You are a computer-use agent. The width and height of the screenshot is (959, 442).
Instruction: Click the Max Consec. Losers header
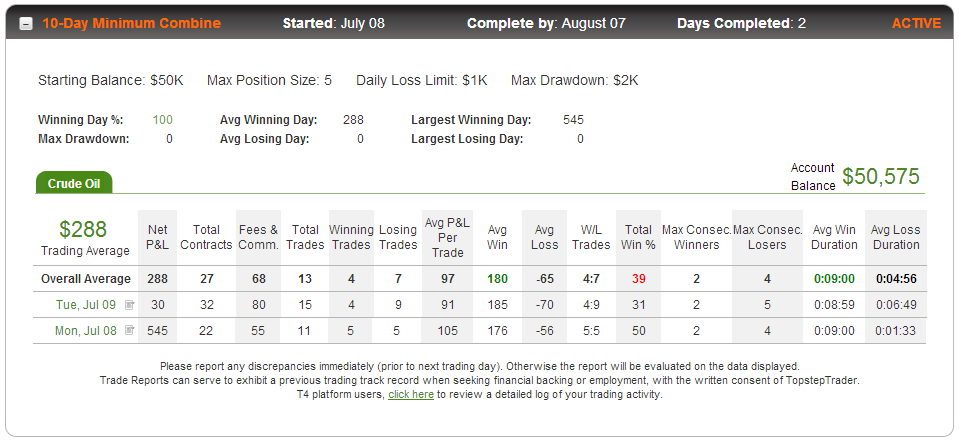coord(768,237)
